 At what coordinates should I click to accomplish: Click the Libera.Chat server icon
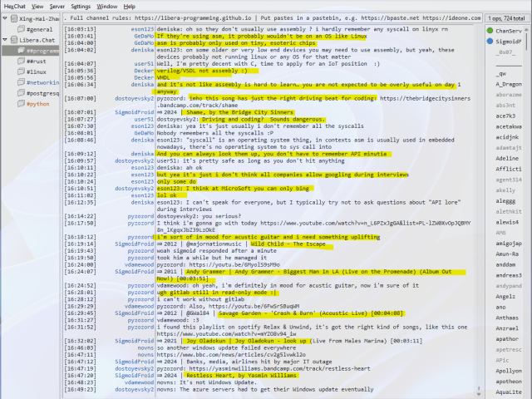click(x=12, y=39)
